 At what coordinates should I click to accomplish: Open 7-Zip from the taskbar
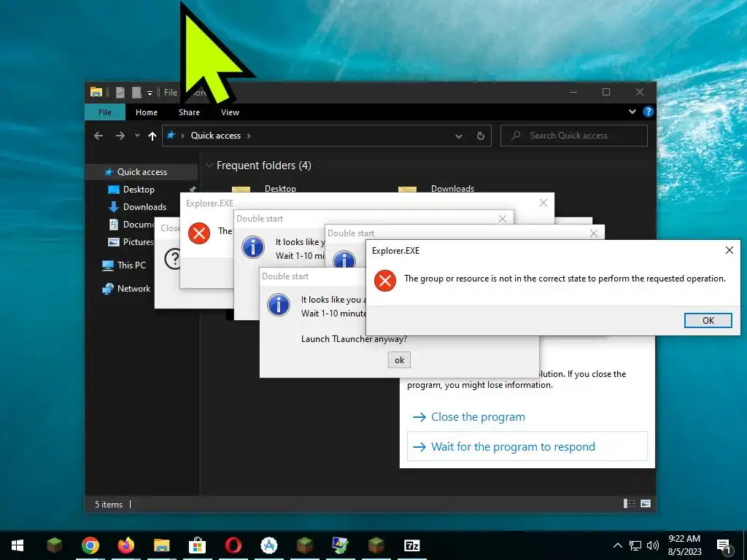(411, 545)
